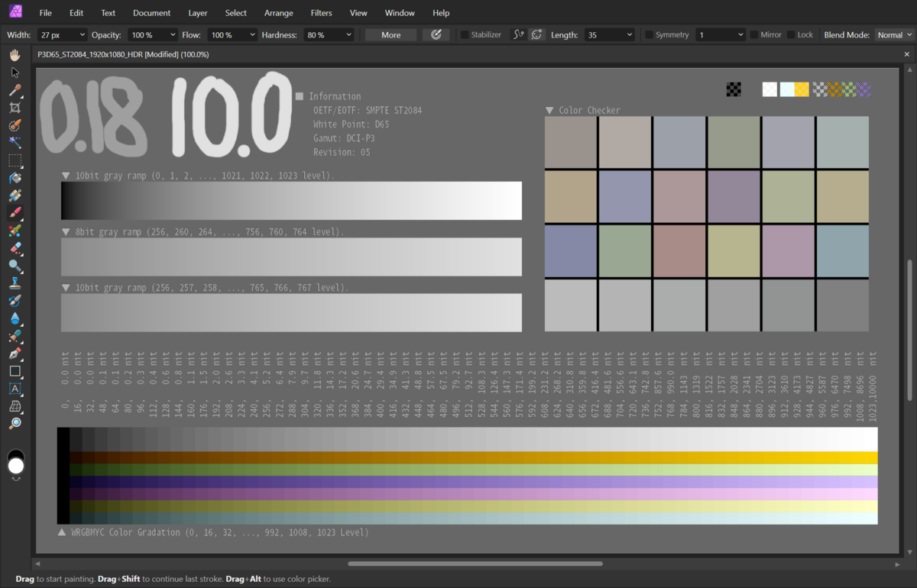Click the More brush settings button
The width and height of the screenshot is (917, 588).
click(390, 35)
